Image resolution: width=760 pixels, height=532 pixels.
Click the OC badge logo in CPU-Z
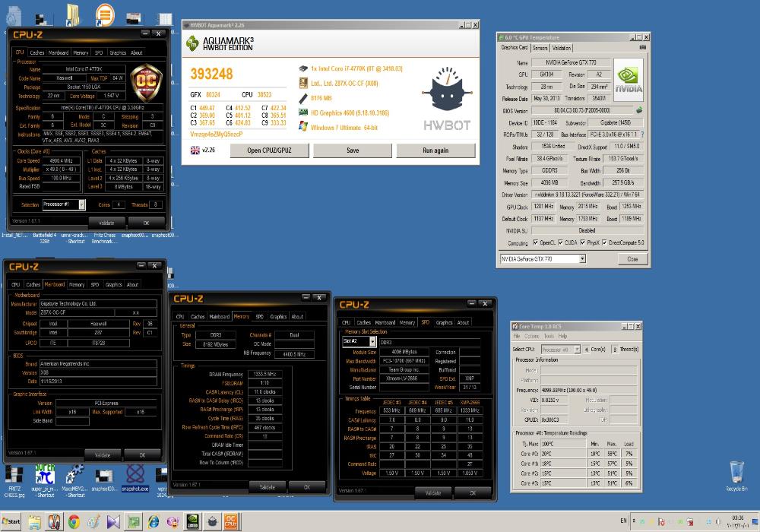tap(147, 82)
